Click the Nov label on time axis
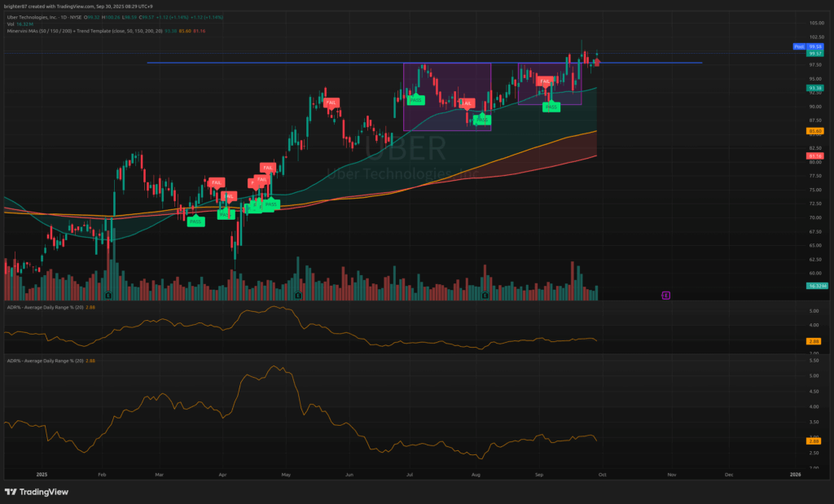The width and height of the screenshot is (834, 504). coord(672,474)
